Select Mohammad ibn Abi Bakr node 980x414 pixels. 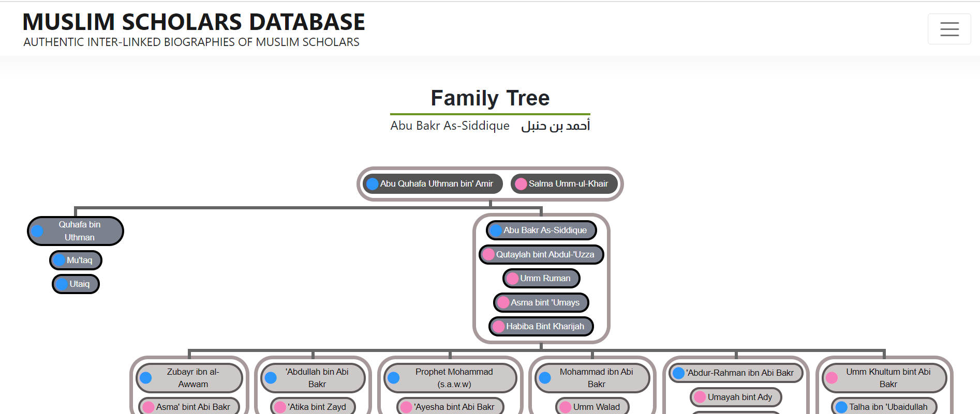[592, 378]
